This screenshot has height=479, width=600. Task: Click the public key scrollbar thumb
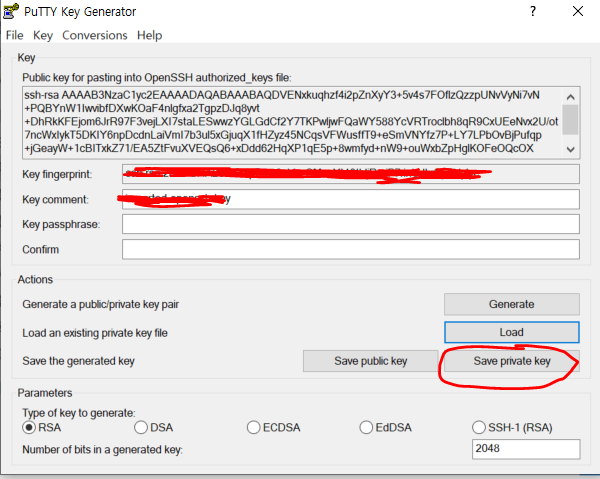coord(571,120)
